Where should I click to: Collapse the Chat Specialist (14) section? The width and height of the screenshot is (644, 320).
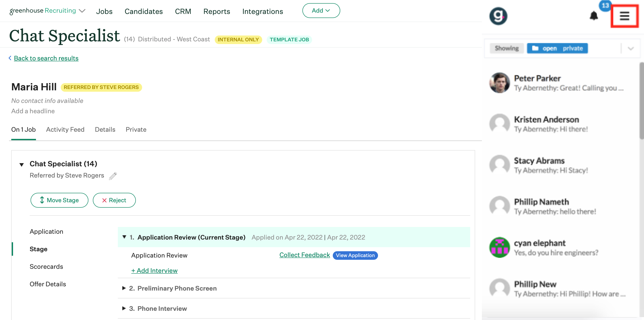click(x=22, y=164)
